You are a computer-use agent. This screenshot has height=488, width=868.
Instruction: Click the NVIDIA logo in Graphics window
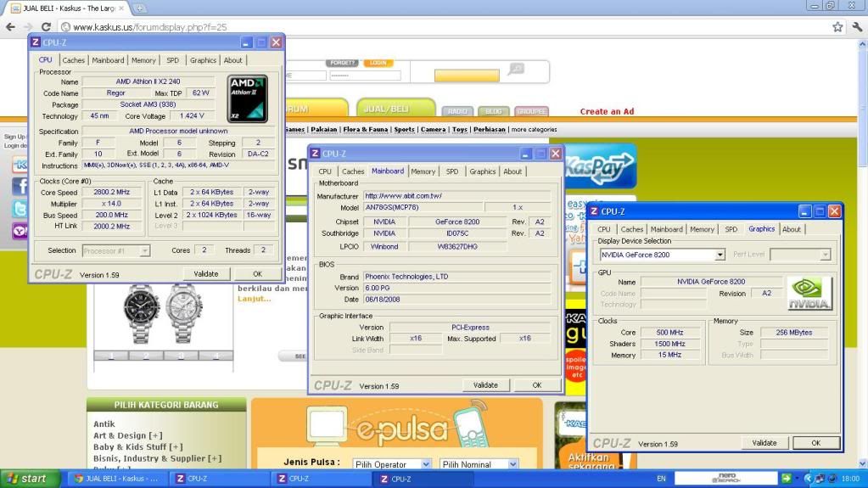(809, 293)
